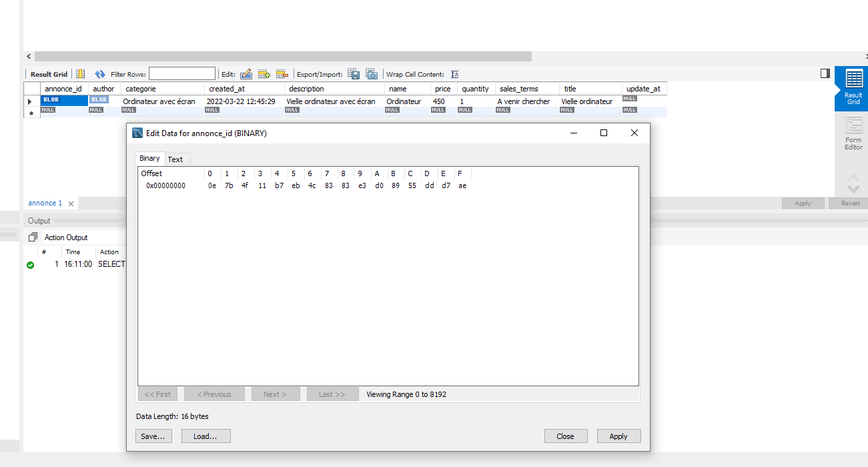The height and width of the screenshot is (467, 868).
Task: Click the MySQL Workbench dolphin dialog icon
Action: click(x=137, y=133)
